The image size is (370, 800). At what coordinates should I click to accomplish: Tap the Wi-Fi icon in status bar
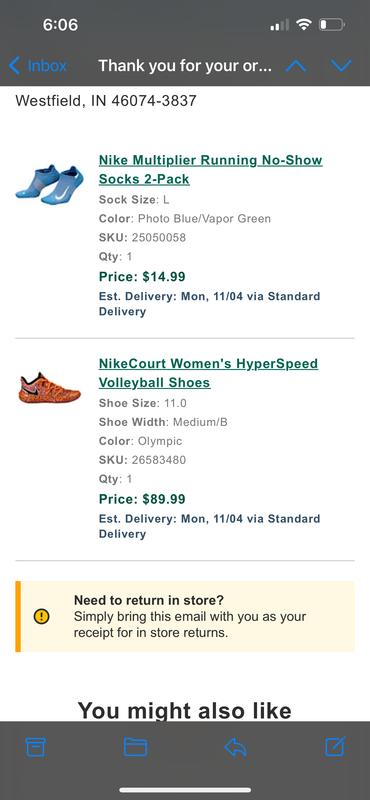pos(304,24)
